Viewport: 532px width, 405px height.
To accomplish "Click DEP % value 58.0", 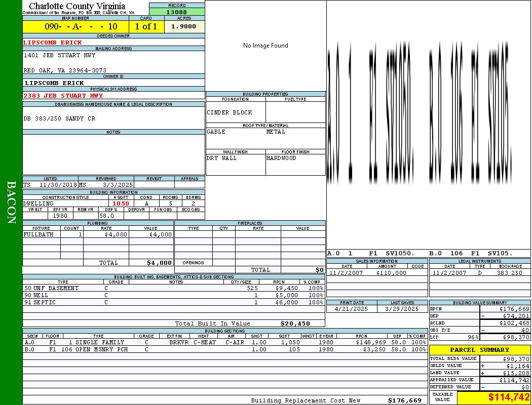I will click(x=107, y=216).
